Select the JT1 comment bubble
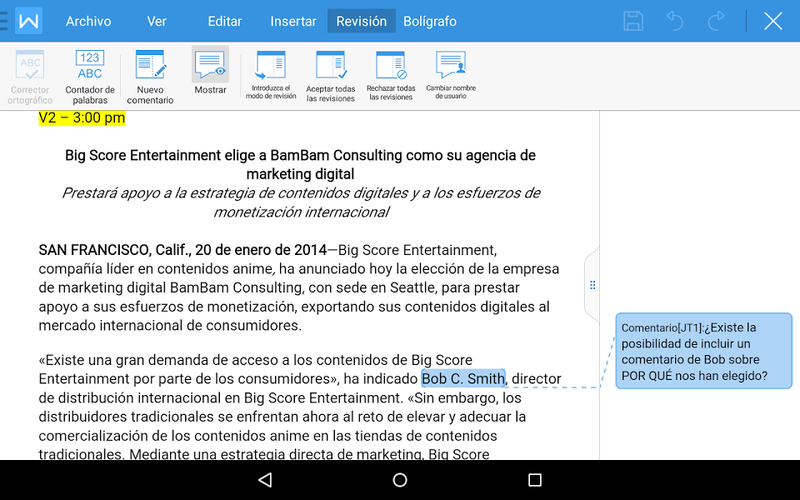 click(x=703, y=351)
